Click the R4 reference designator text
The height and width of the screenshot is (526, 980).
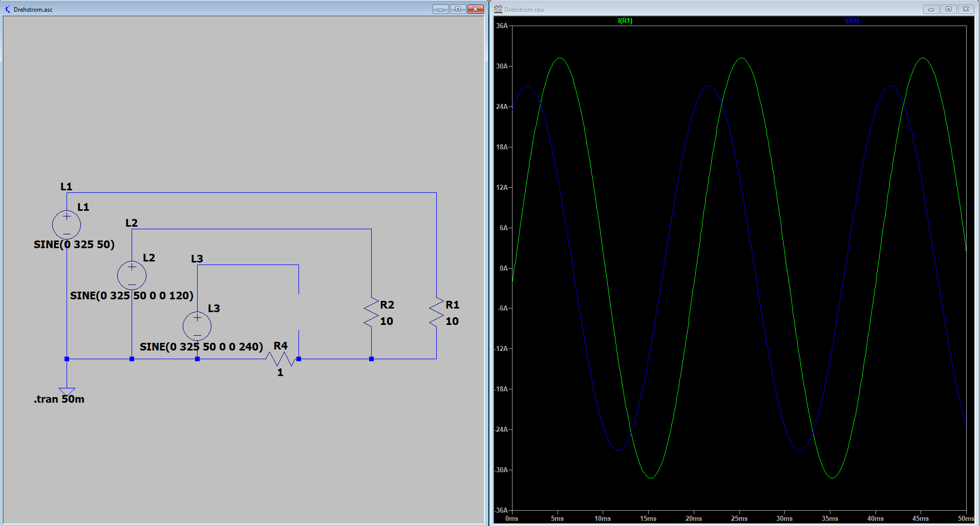[281, 346]
